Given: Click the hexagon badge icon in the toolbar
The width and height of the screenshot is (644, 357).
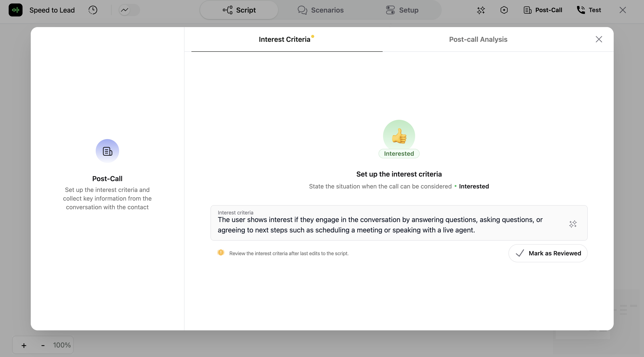Looking at the screenshot, I should 504,10.
